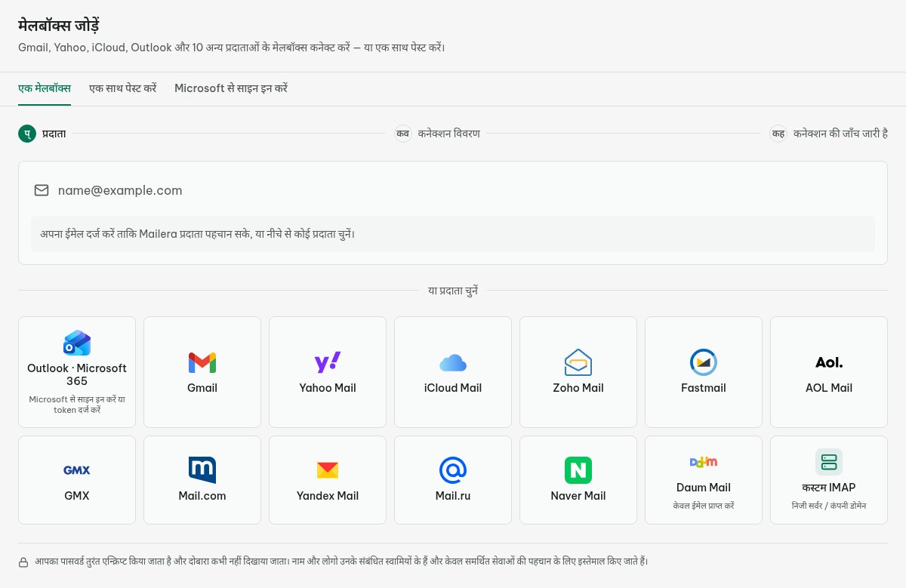This screenshot has height=588, width=906.
Task: Jump to the कनेक्शन विवरण step
Action: [x=437, y=134]
